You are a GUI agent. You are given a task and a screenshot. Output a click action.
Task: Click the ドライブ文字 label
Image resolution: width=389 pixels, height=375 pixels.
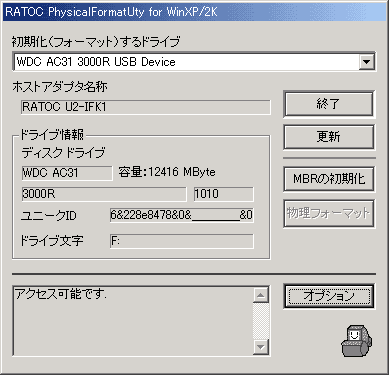click(52, 241)
